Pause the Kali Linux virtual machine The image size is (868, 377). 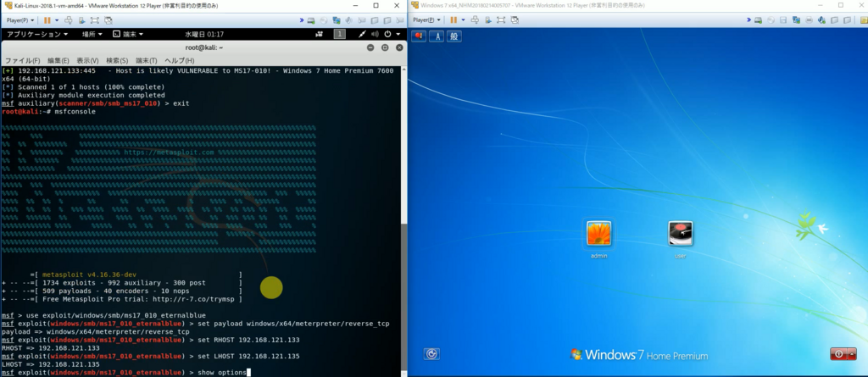47,20
